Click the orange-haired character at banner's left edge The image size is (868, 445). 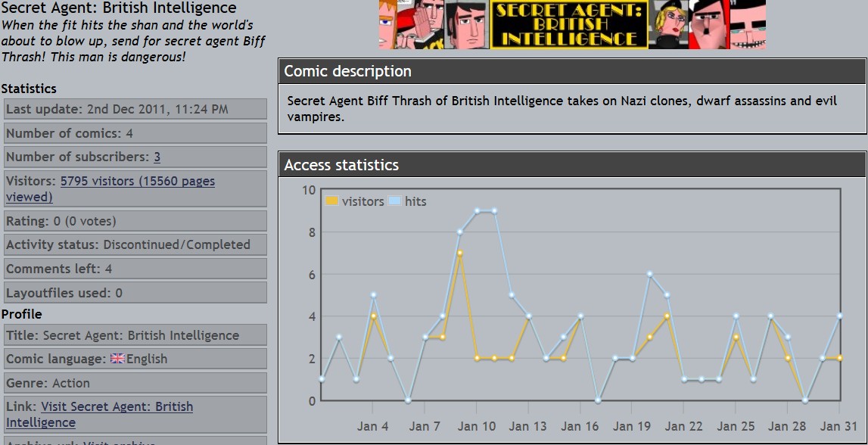(x=387, y=25)
